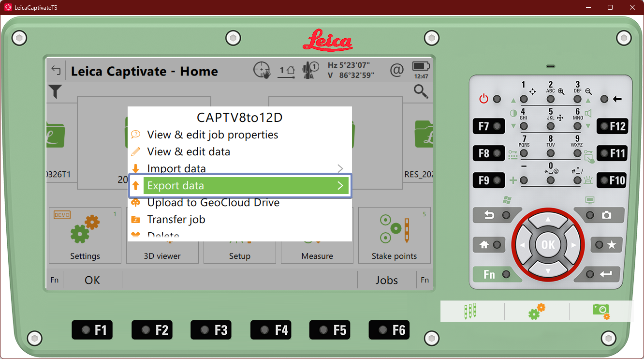
Task: Tap the back arrow beside Leica Captivate - Home
Action: pyautogui.click(x=56, y=71)
